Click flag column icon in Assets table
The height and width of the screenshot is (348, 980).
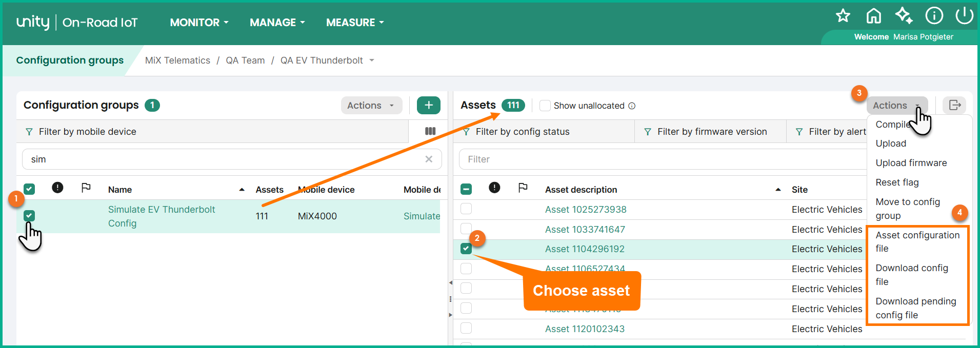523,188
